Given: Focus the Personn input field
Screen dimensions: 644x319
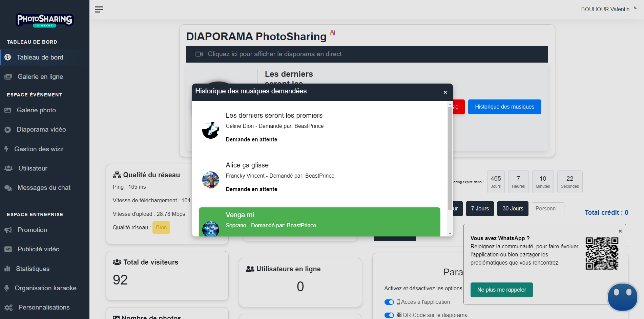Looking at the screenshot, I should (548, 209).
